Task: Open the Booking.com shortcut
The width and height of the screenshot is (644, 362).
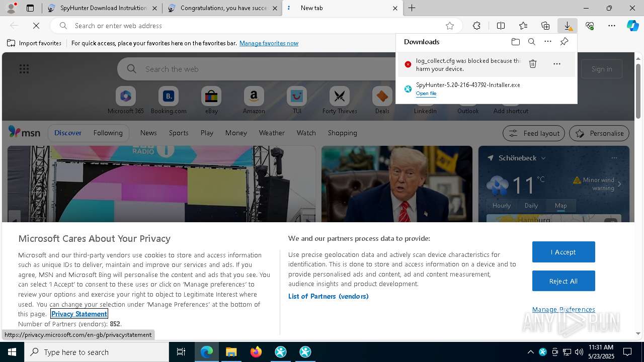Action: [169, 100]
